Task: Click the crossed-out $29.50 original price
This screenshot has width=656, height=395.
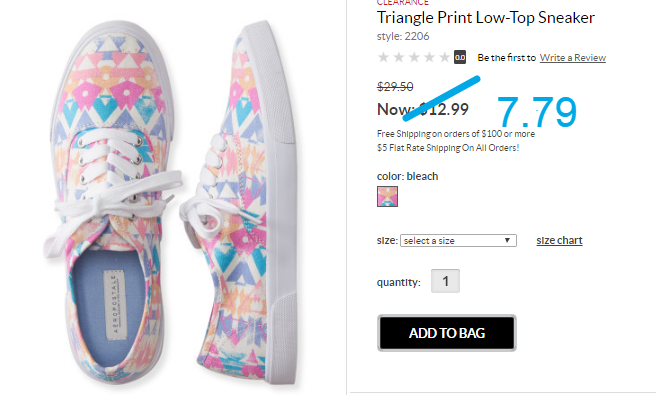Action: click(395, 87)
